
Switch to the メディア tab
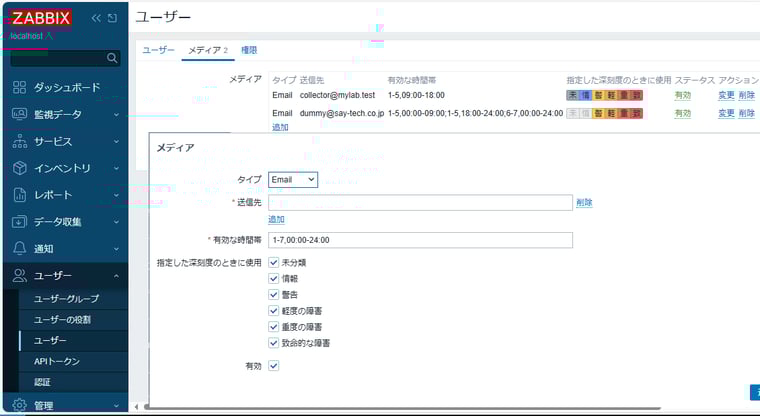click(208, 50)
